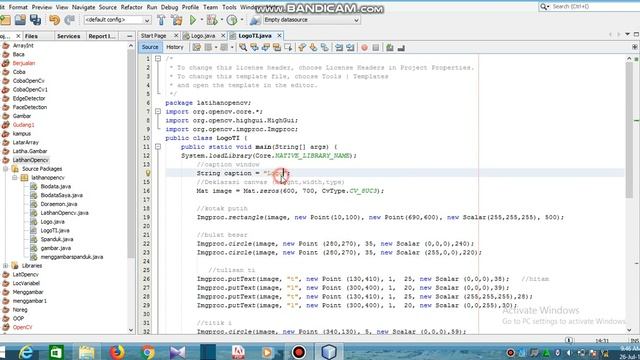The width and height of the screenshot is (640, 360).
Task: Stop macro recording with the square icon
Action: [x=376, y=48]
